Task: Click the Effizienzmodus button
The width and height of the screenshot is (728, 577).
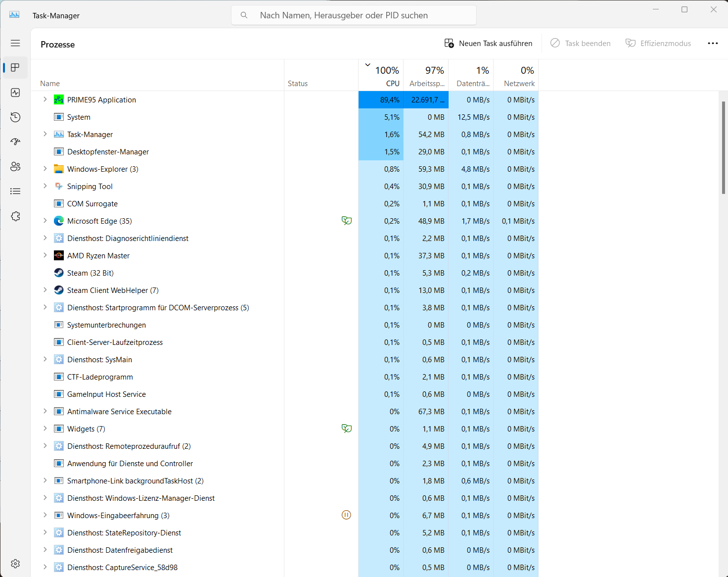Action: pyautogui.click(x=658, y=44)
